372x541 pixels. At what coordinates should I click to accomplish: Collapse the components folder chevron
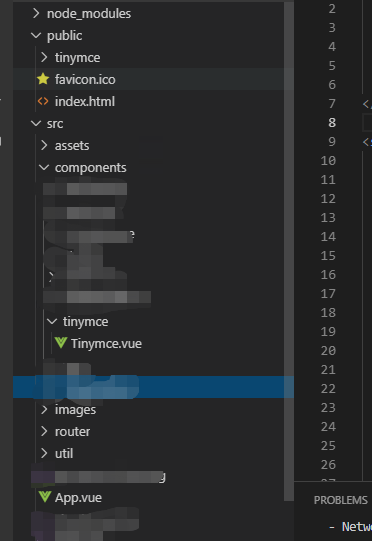[44, 167]
